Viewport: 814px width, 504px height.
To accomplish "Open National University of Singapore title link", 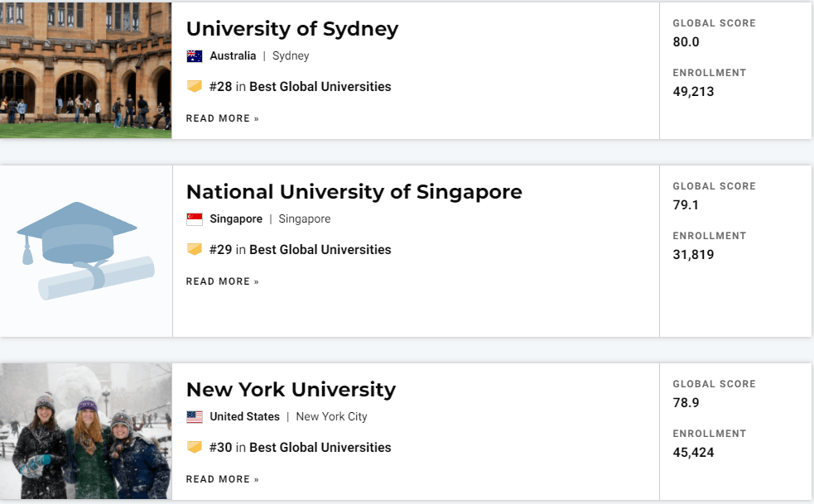I will 354,192.
